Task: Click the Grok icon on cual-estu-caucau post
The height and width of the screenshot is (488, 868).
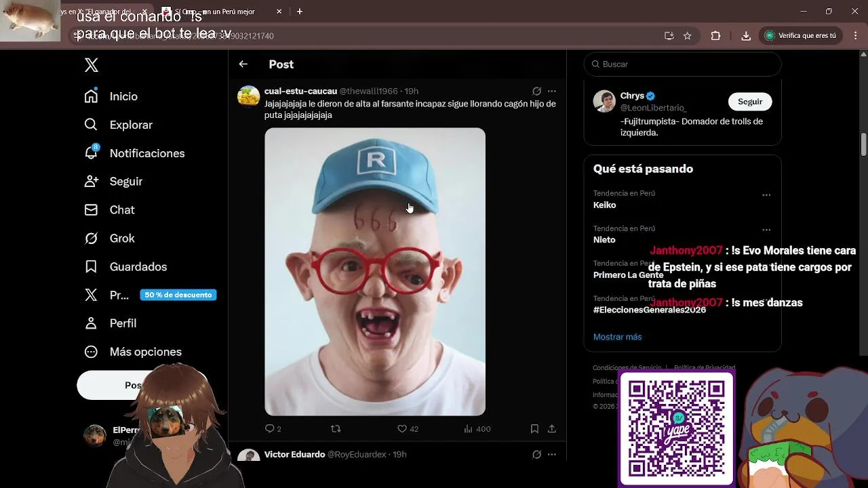Action: (x=536, y=91)
